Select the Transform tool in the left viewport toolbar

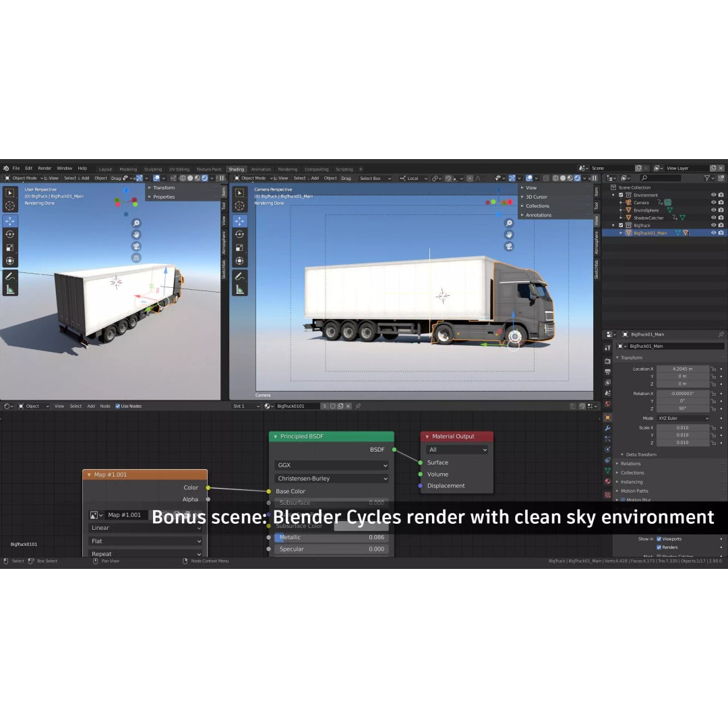9,261
